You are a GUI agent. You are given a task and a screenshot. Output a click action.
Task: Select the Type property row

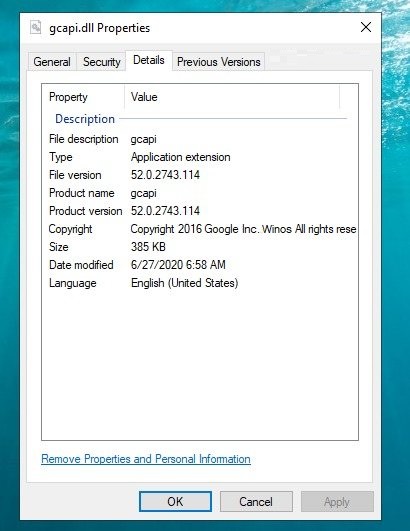200,157
